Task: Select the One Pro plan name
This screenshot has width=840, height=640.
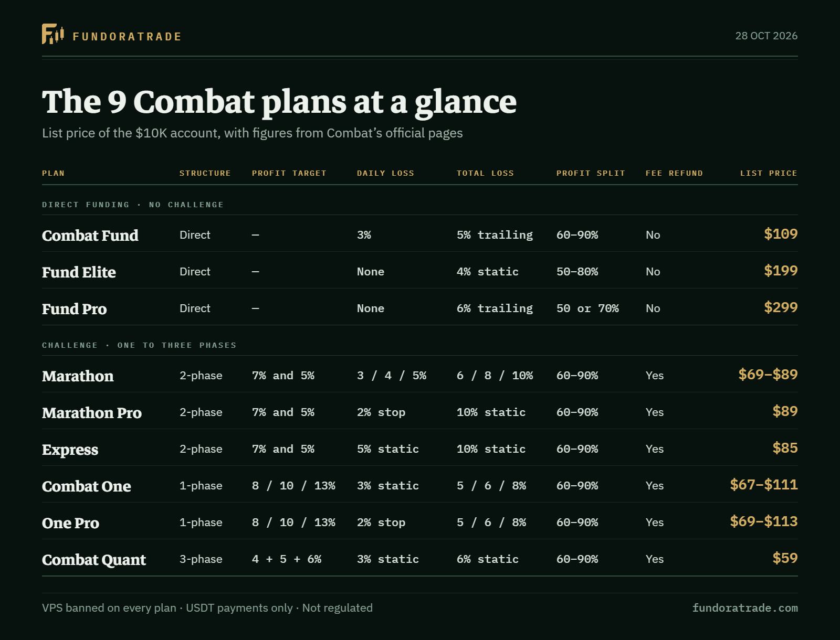Action: coord(71,523)
